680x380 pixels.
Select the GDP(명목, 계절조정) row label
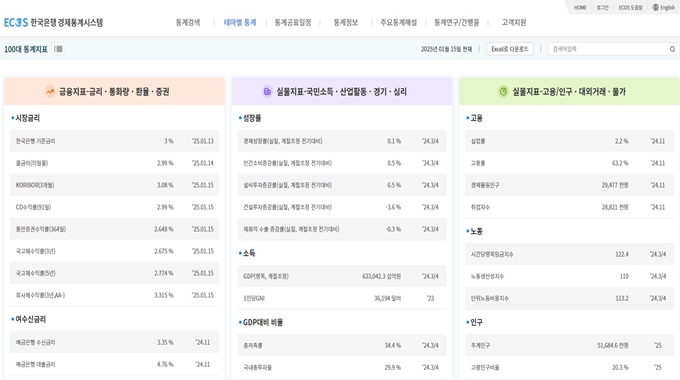coord(266,276)
